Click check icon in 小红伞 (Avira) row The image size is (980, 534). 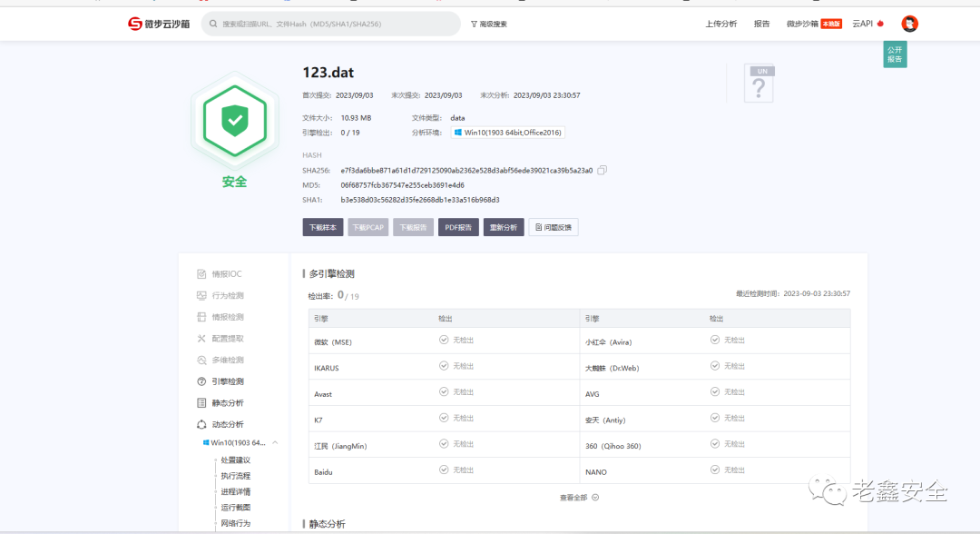(715, 340)
